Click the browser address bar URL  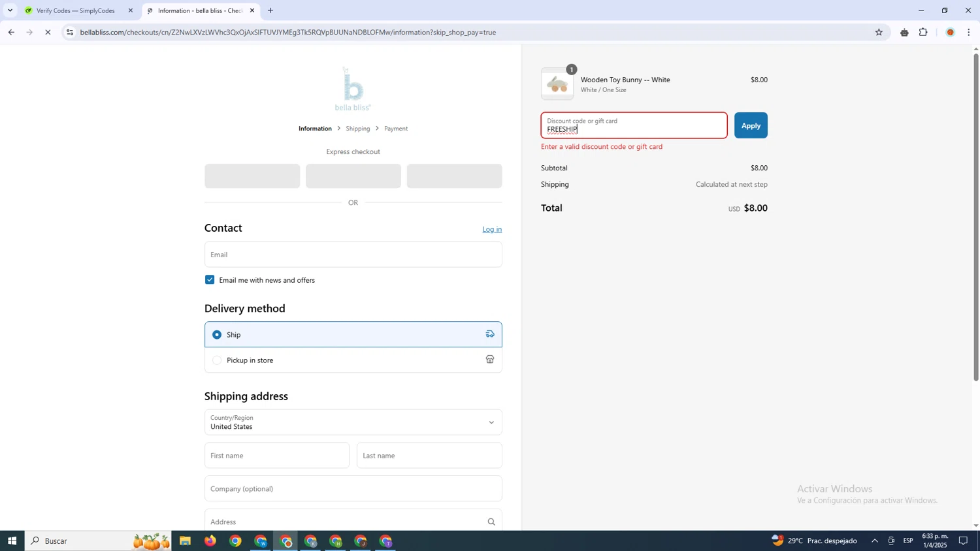(288, 32)
